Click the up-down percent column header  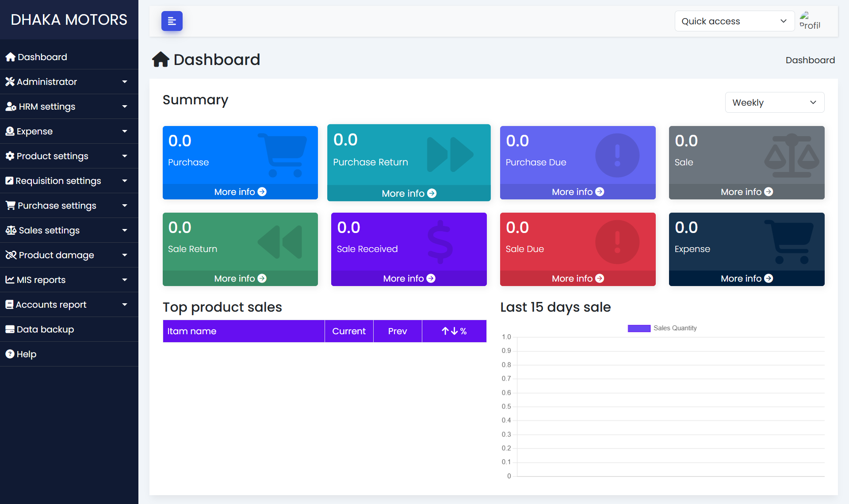(x=454, y=331)
